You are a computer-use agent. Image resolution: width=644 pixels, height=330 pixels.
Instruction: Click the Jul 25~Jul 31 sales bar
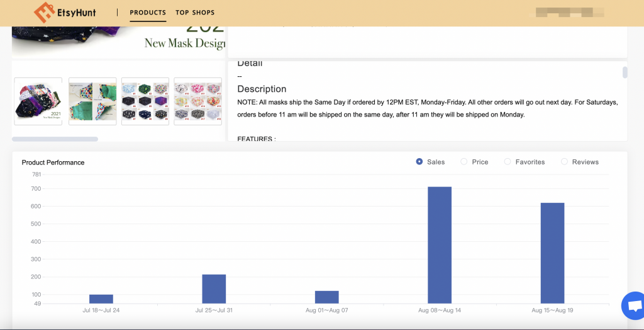(x=214, y=289)
